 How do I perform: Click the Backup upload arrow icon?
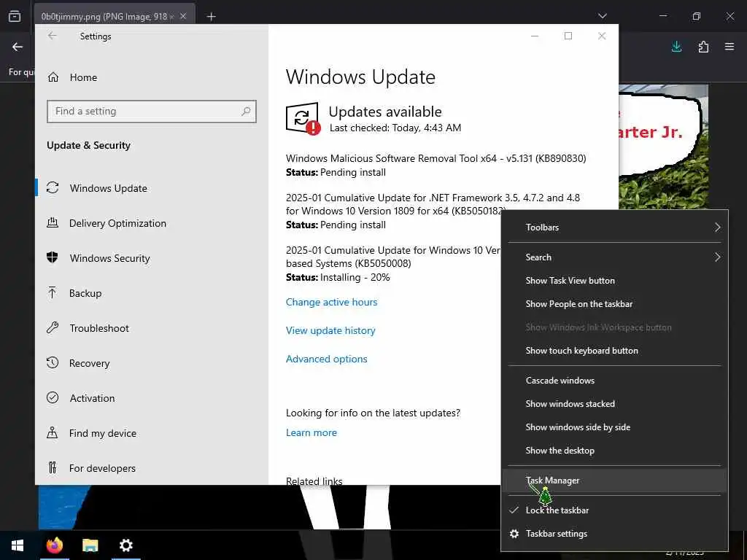(53, 292)
